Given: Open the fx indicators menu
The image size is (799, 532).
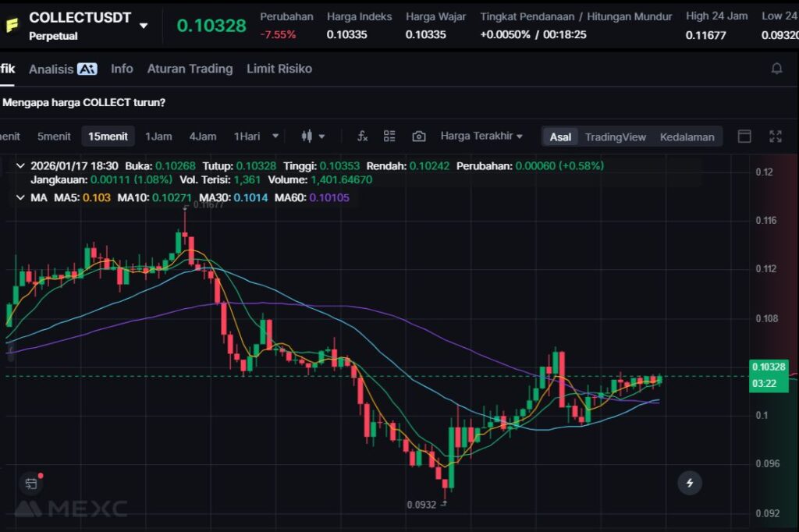Looking at the screenshot, I should [x=362, y=137].
